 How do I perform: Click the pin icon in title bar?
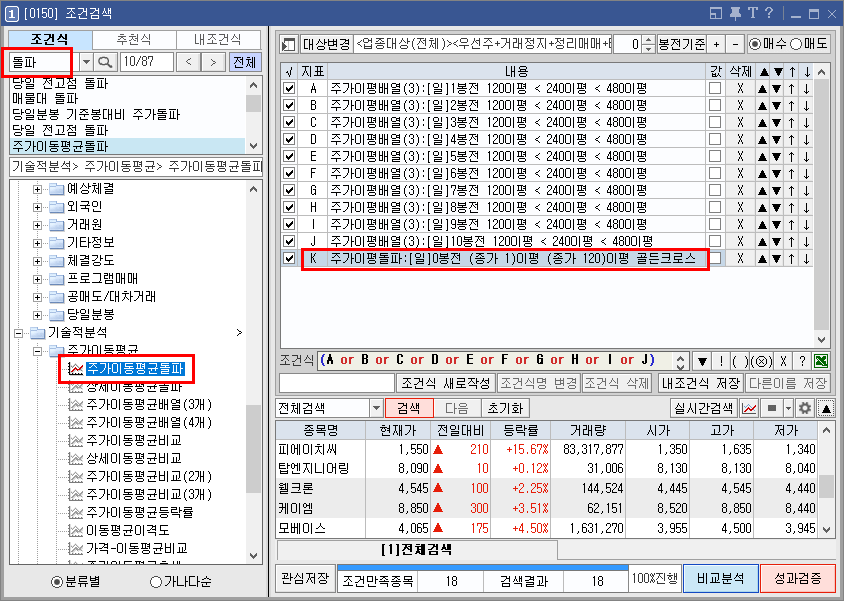click(735, 13)
